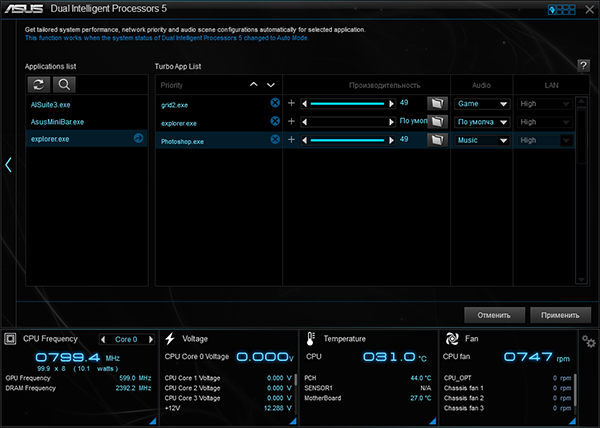The width and height of the screenshot is (600, 428).
Task: Click the plus icon for Photoshop.exe
Action: [291, 140]
